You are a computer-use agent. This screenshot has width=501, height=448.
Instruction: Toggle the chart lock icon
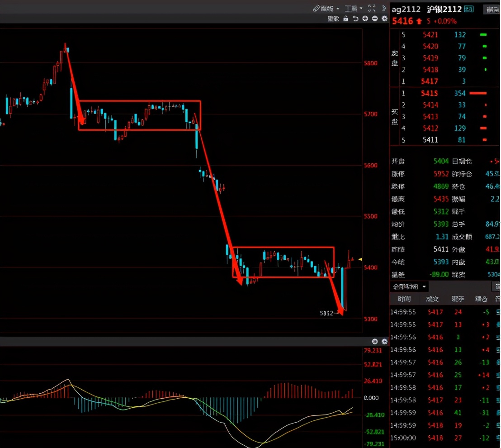click(x=346, y=19)
